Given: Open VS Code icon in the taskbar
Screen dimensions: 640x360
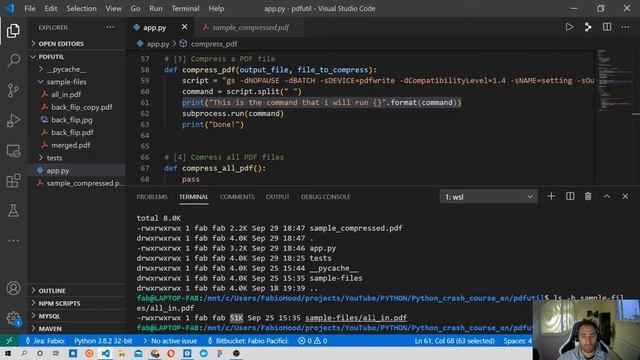Looking at the screenshot, I should click(x=105, y=353).
